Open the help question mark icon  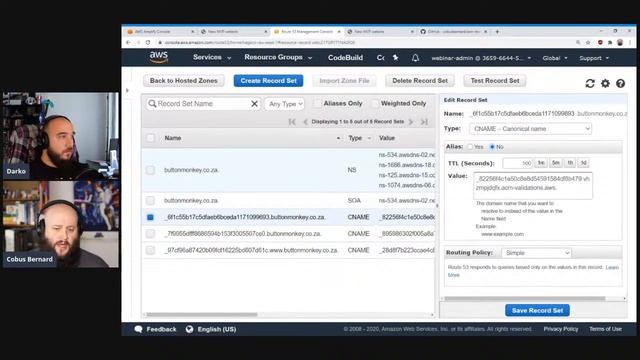tap(620, 83)
